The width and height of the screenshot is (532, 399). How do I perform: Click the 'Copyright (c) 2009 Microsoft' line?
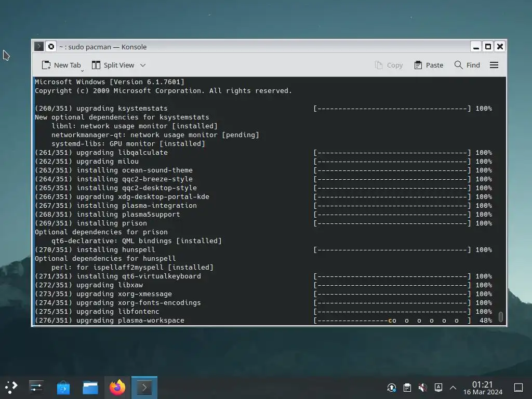(x=163, y=90)
